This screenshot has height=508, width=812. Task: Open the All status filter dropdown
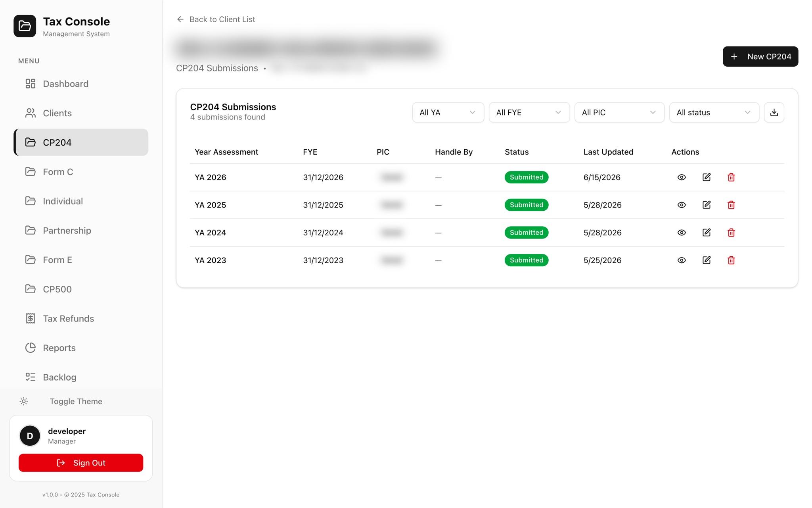tap(714, 112)
